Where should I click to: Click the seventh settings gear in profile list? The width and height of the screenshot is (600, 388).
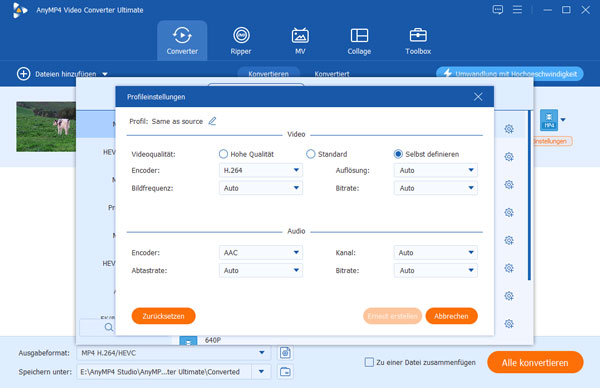(x=509, y=296)
